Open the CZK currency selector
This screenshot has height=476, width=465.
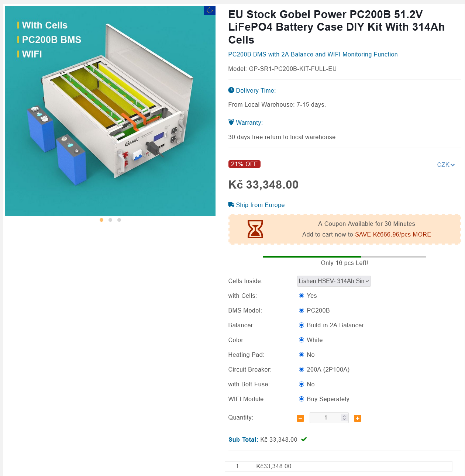445,165
